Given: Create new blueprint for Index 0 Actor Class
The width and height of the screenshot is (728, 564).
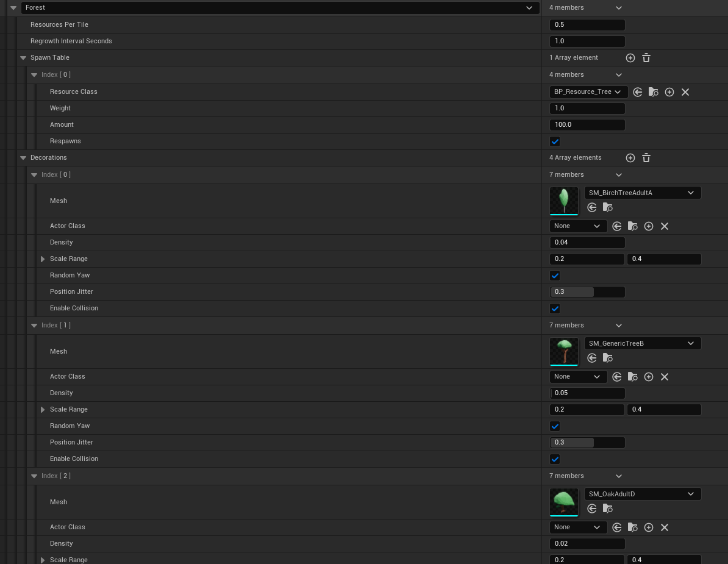Looking at the screenshot, I should pyautogui.click(x=649, y=226).
